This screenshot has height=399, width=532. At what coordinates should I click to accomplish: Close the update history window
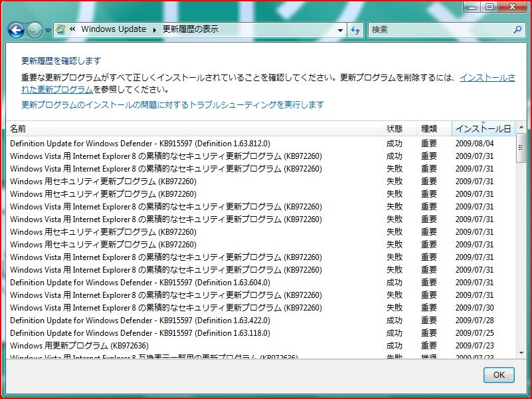512,7
